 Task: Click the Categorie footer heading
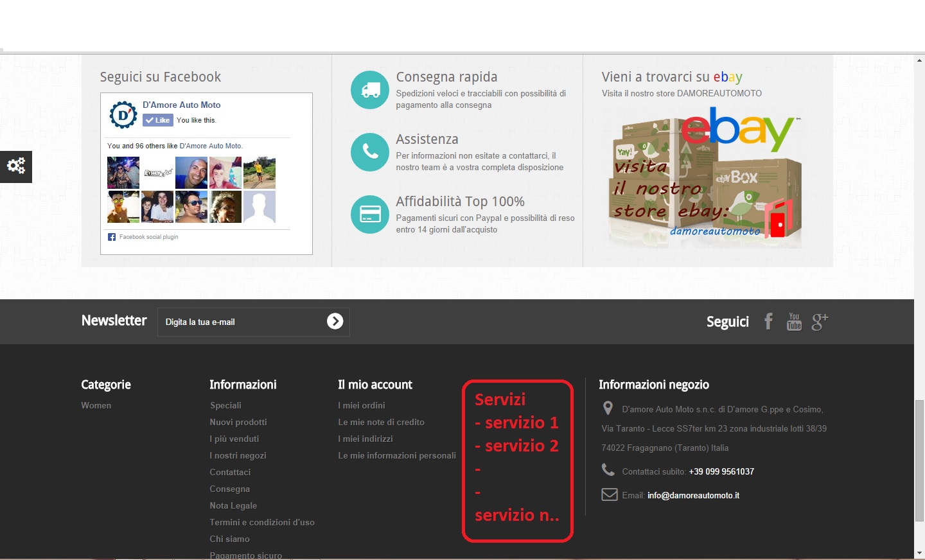[x=106, y=385]
